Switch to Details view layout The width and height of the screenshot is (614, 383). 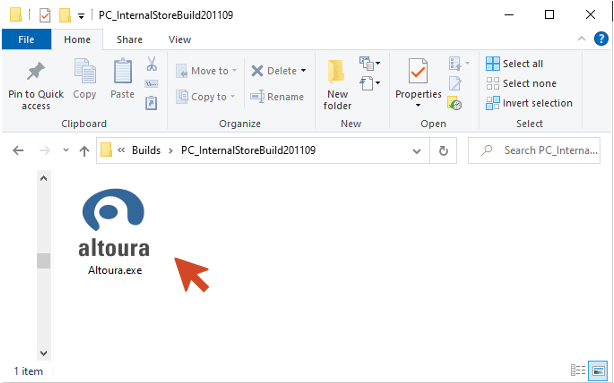tap(578, 370)
